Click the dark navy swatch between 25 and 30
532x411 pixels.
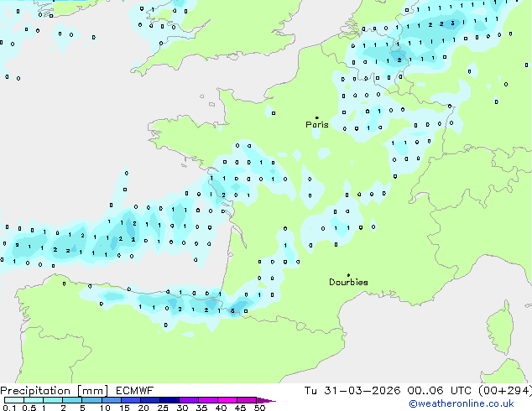(x=169, y=400)
